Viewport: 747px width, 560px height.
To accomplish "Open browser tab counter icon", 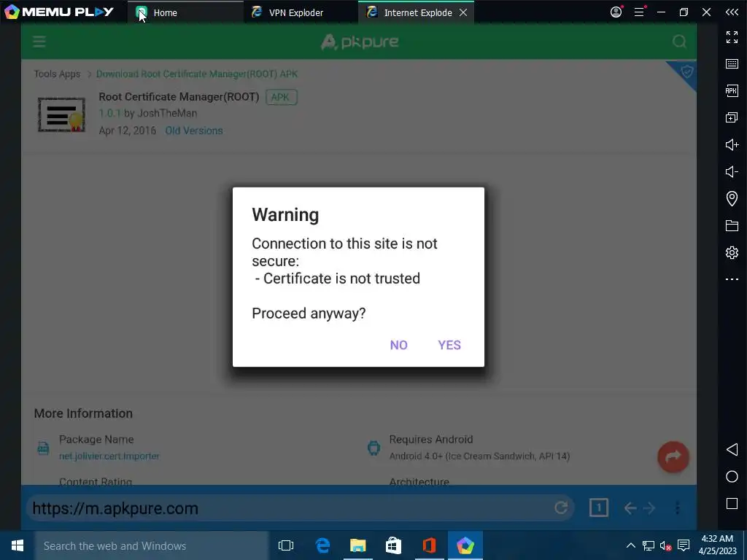I will pos(598,507).
